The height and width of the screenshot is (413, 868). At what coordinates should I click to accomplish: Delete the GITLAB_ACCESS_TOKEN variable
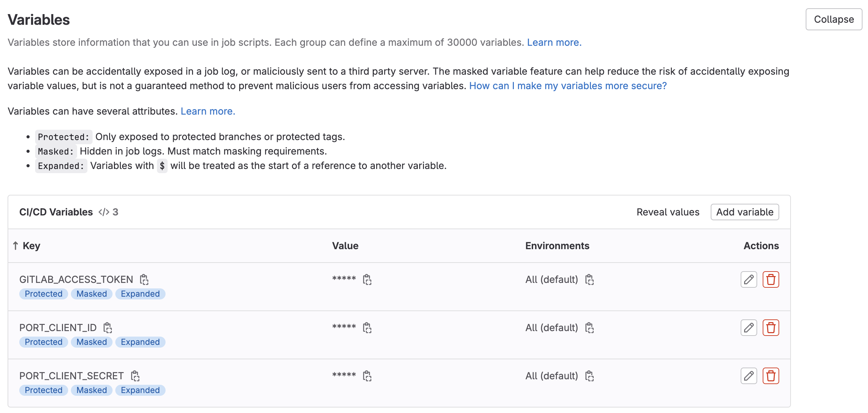(771, 279)
